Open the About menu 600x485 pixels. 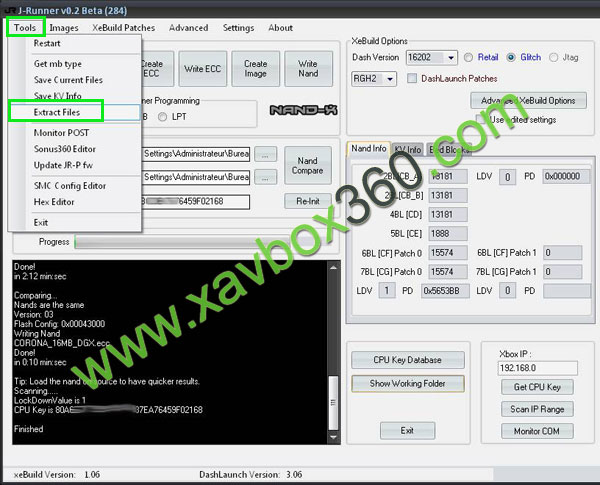pos(280,28)
